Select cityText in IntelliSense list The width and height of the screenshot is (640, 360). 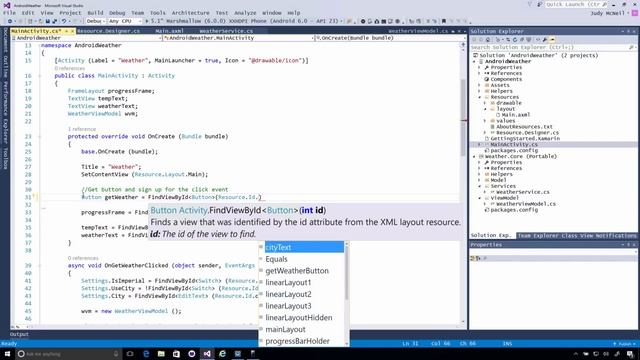[304, 247]
